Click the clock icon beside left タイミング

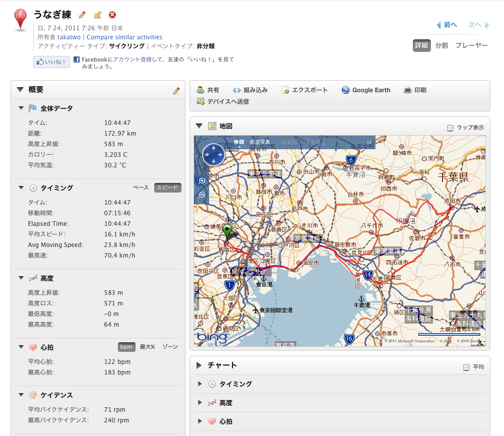[x=33, y=188]
